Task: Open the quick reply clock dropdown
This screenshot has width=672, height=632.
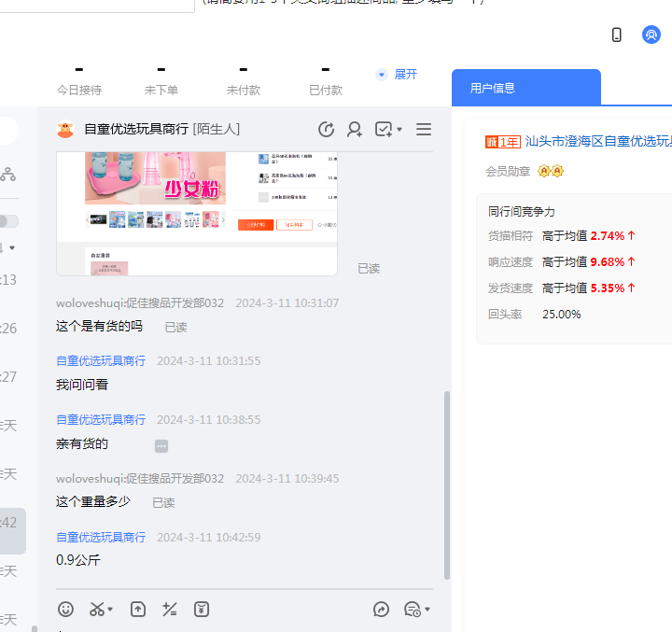Action: [416, 610]
